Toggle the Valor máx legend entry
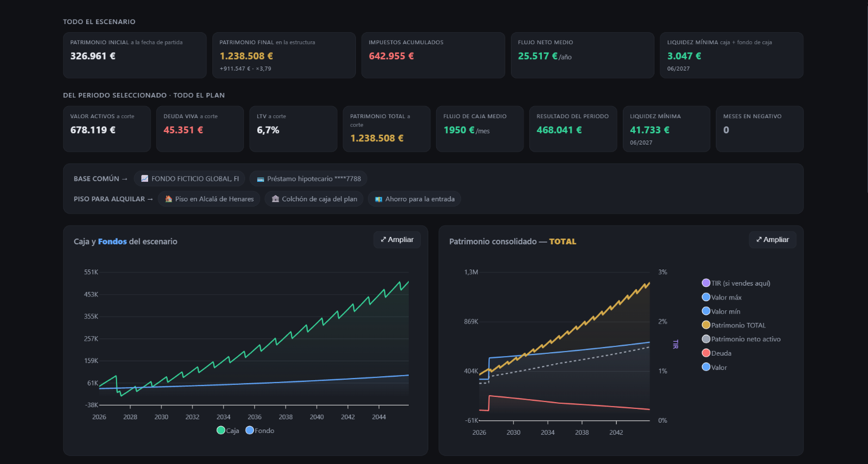The width and height of the screenshot is (868, 464). (721, 297)
